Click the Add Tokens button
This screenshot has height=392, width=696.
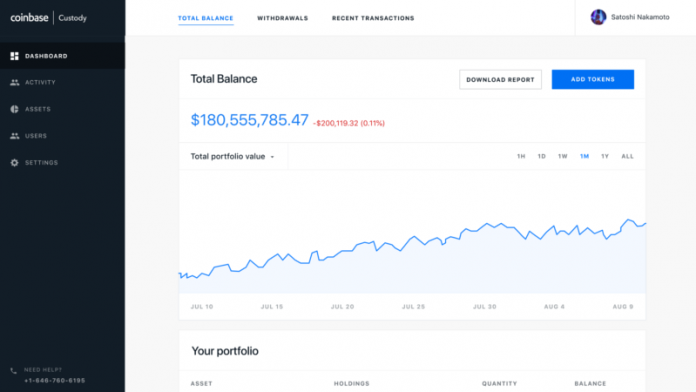pos(593,79)
